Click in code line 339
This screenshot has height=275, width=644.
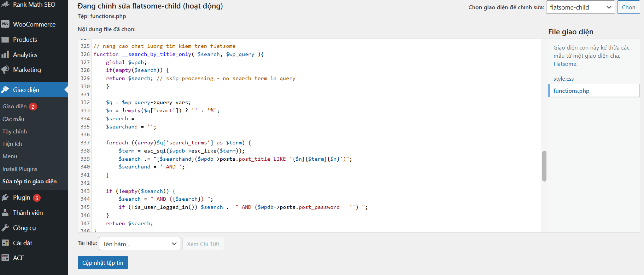[235, 159]
